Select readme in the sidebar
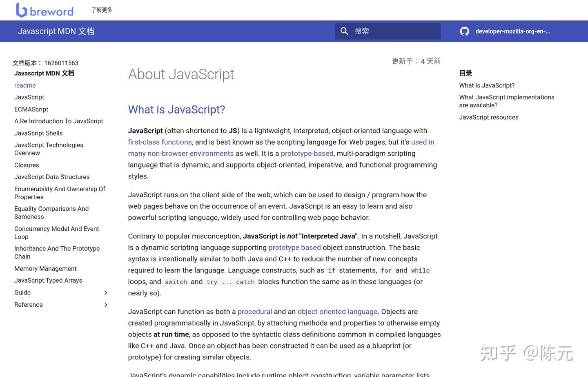 click(25, 85)
